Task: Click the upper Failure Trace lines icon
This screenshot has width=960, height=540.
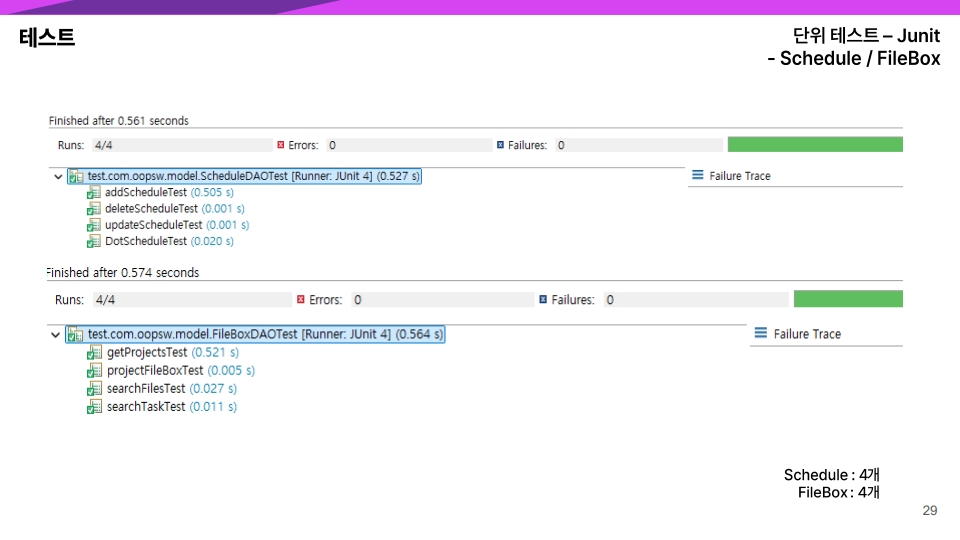Action: (697, 175)
